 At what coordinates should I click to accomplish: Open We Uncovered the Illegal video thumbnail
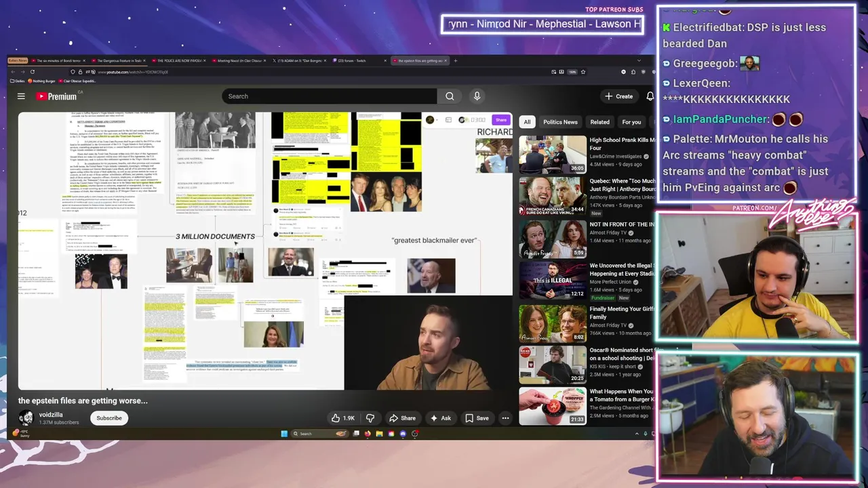(553, 281)
